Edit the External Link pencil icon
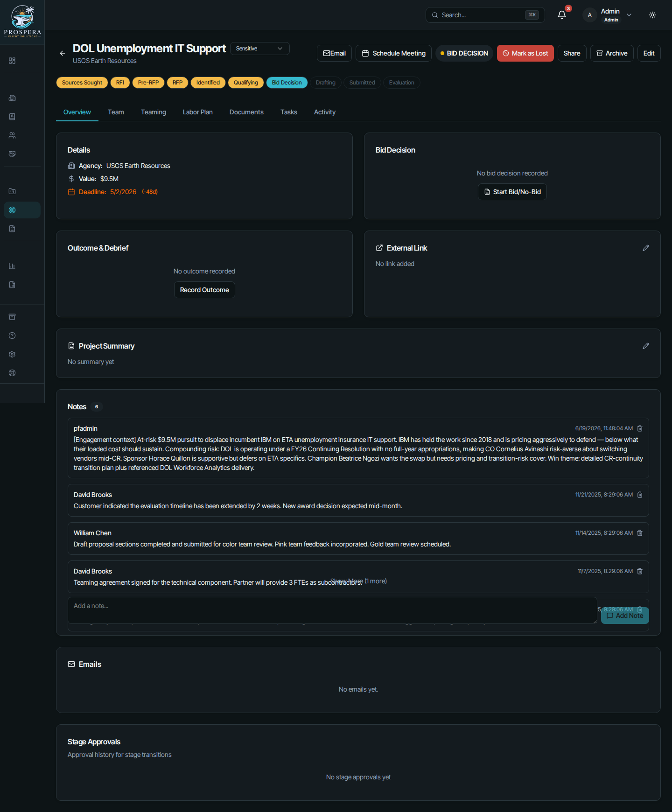The width and height of the screenshot is (672, 812). 646,248
